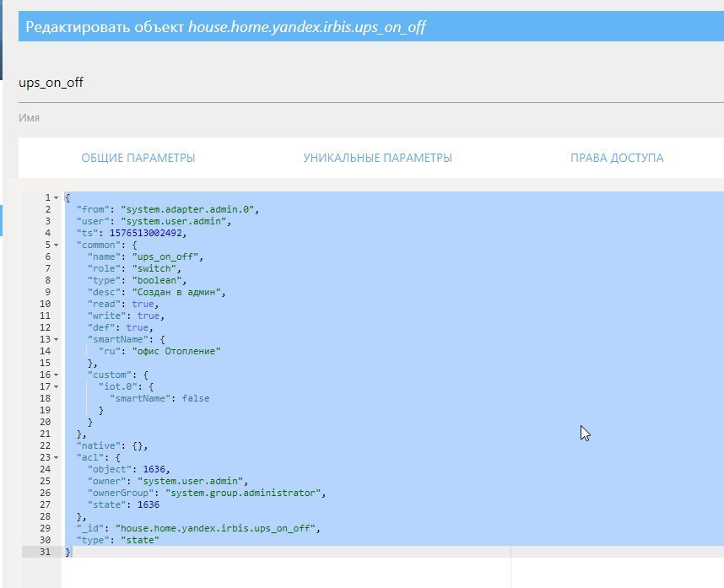This screenshot has height=588, width=724.
Task: Click line number 9 in the editor gutter
Action: tap(47, 292)
